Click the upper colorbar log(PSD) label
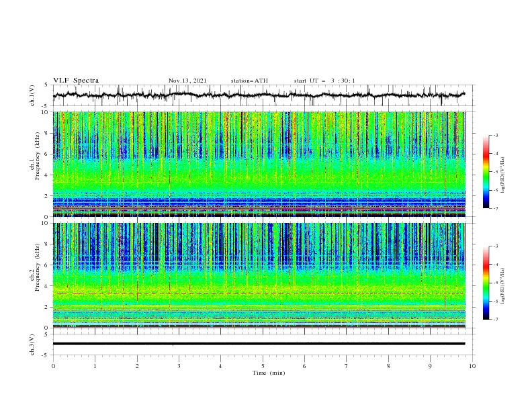 504,175
